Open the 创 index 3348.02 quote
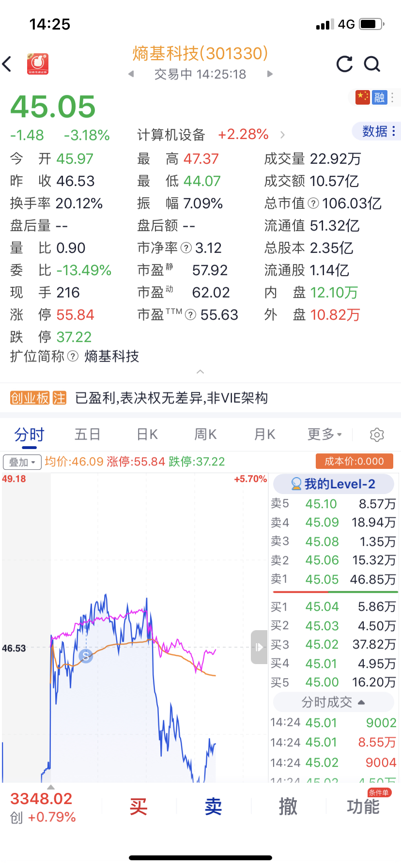The height and width of the screenshot is (868, 401). pos(43,807)
